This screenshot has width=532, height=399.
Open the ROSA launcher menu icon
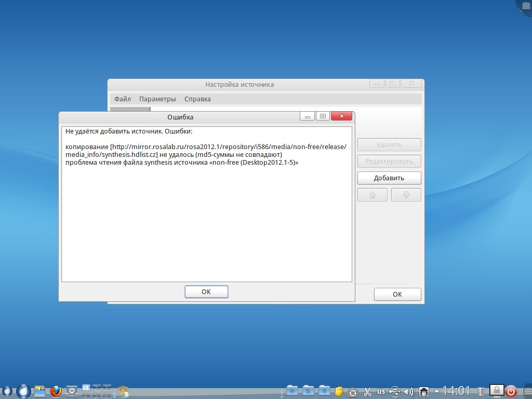pyautogui.click(x=23, y=391)
